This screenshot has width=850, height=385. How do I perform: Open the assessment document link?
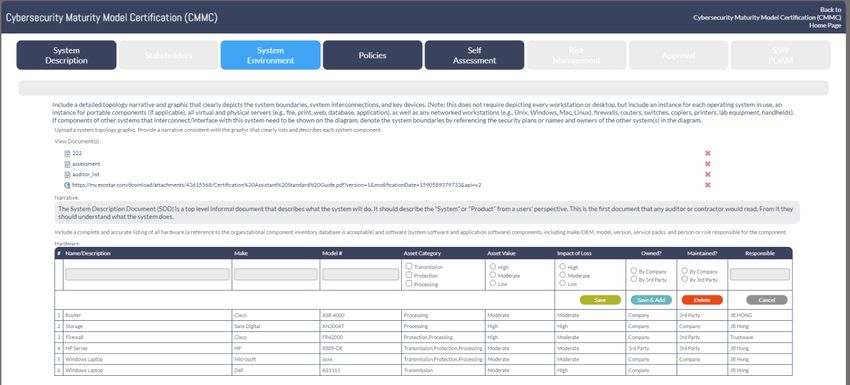86,164
